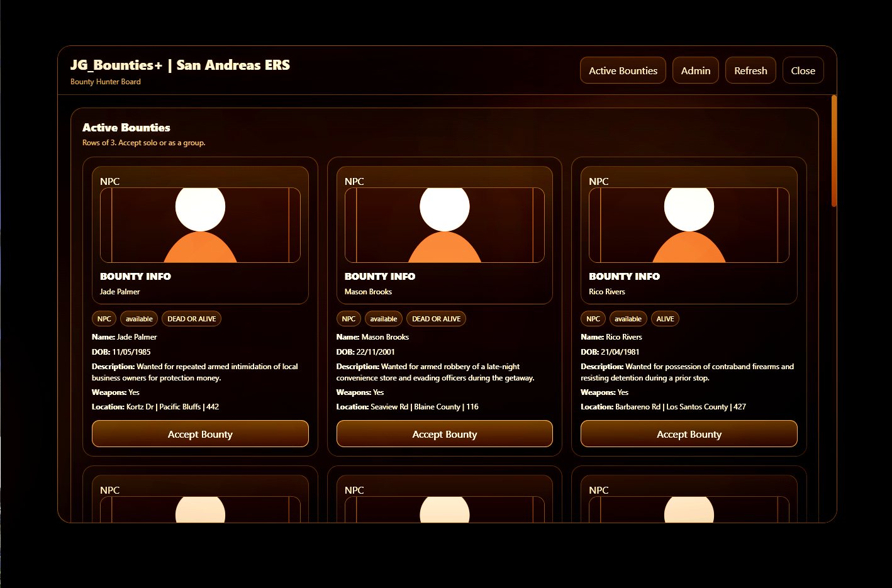Select the NPC tag on Mason Brooks' card
Viewport: 892px width, 588px height.
pos(348,319)
